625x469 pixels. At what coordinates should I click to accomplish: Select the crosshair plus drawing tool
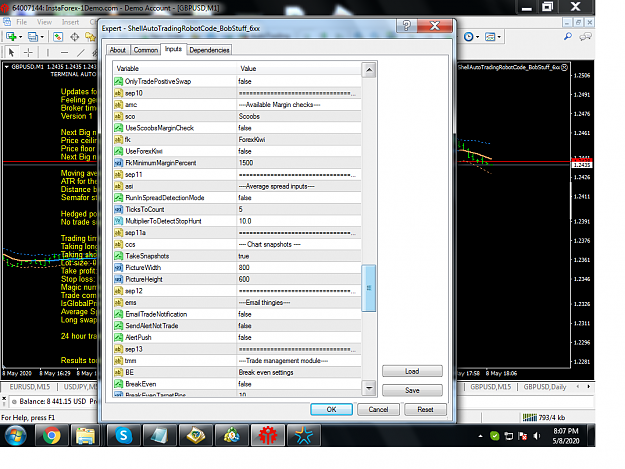[x=28, y=52]
